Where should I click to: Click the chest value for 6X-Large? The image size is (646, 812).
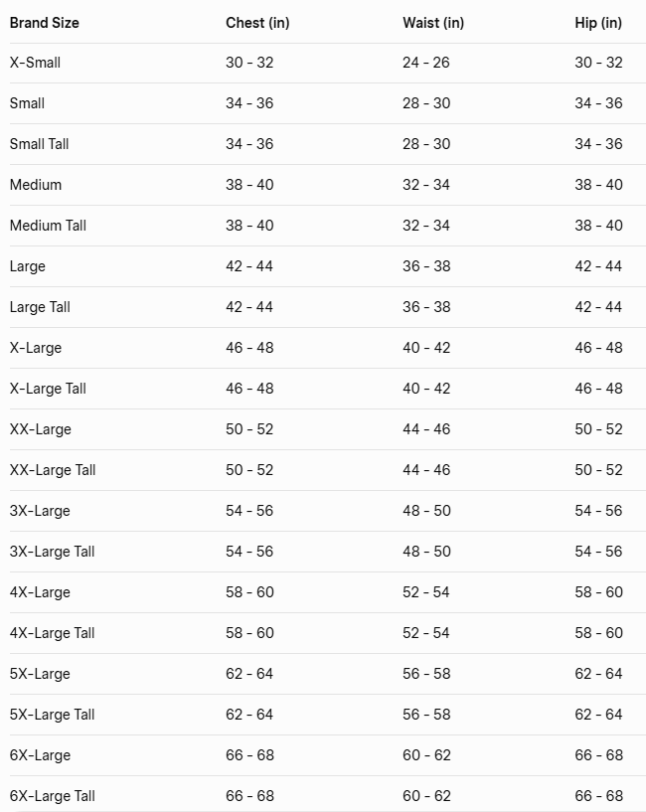pos(249,755)
